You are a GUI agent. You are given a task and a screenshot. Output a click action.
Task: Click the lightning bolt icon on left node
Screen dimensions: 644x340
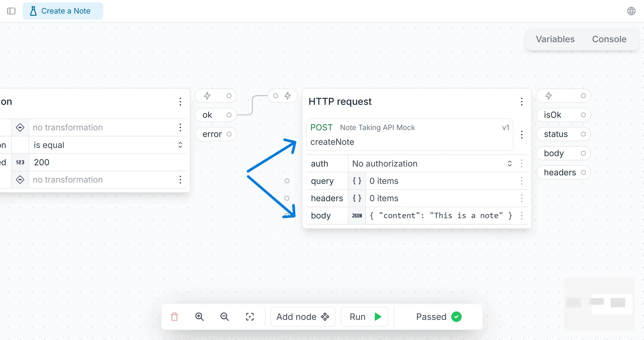207,95
